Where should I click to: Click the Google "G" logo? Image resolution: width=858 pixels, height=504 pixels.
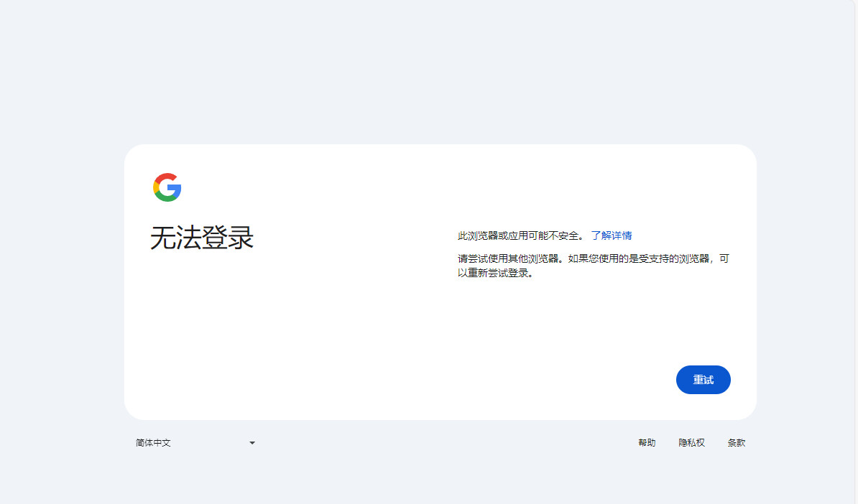[x=167, y=187]
